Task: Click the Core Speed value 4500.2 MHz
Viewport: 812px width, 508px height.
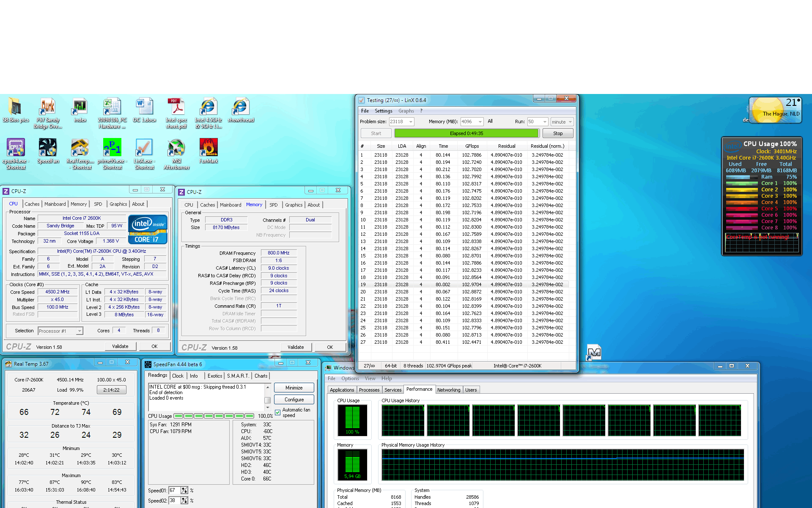Action: (x=58, y=292)
